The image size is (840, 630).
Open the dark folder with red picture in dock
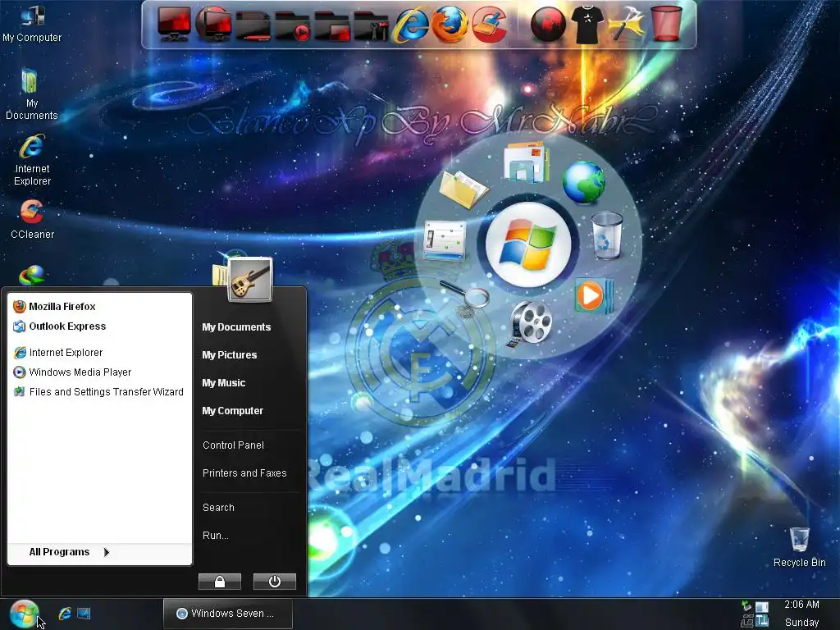coord(332,25)
